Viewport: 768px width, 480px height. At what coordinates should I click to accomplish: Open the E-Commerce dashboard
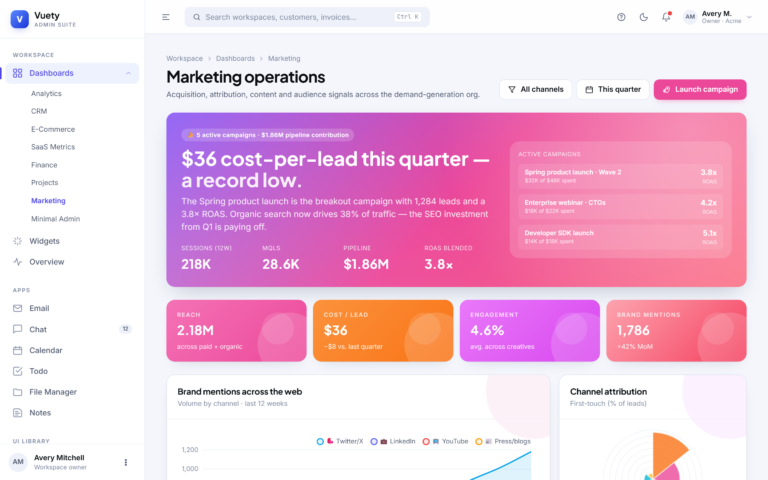click(x=53, y=129)
